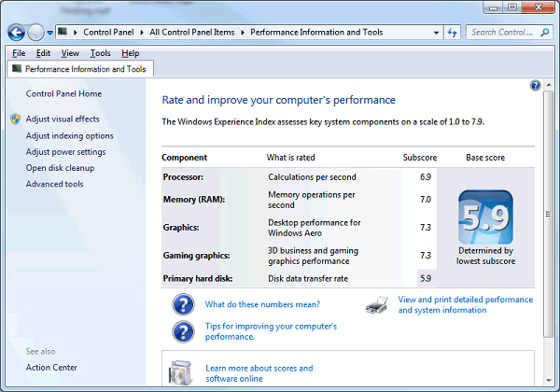Viewport: 560px width, 392px height.
Task: Click the Primary hard disk subscore 5.9
Action: [426, 278]
